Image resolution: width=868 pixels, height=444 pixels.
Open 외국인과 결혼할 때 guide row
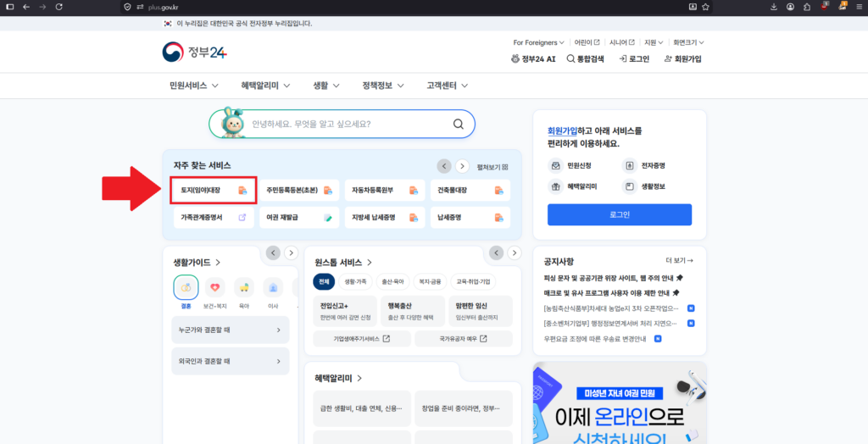point(231,361)
